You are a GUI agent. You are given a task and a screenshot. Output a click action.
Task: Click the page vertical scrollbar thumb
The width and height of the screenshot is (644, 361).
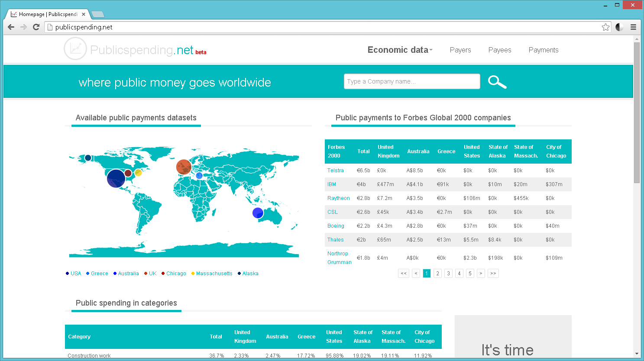pyautogui.click(x=637, y=113)
